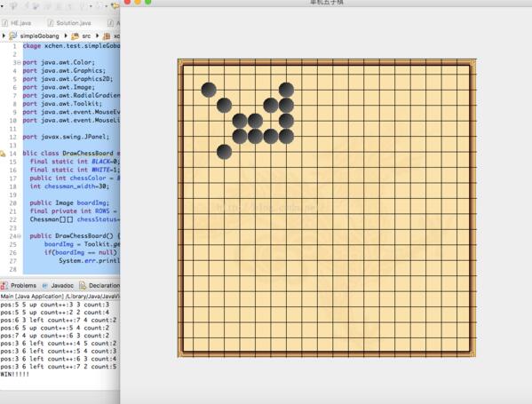Click the java.awt.Toolkit import line
The image size is (532, 404).
click(x=62, y=104)
